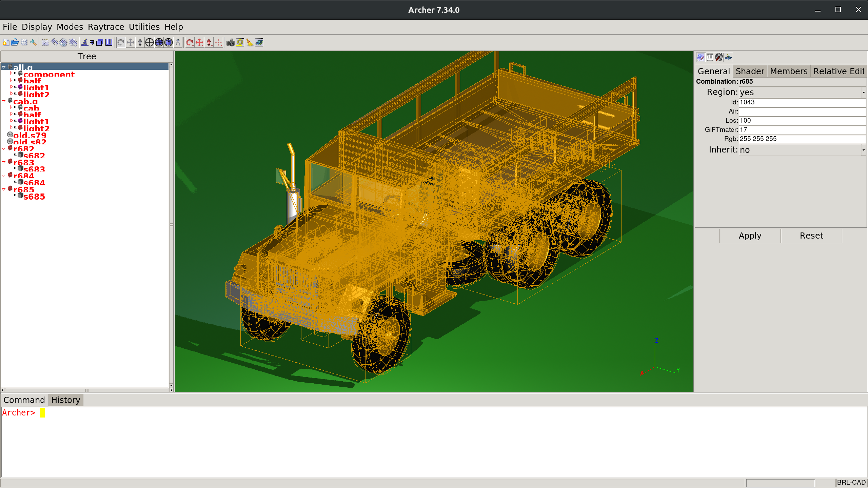The image size is (868, 488).
Task: Toggle red Rotate Object mode
Action: (190, 42)
